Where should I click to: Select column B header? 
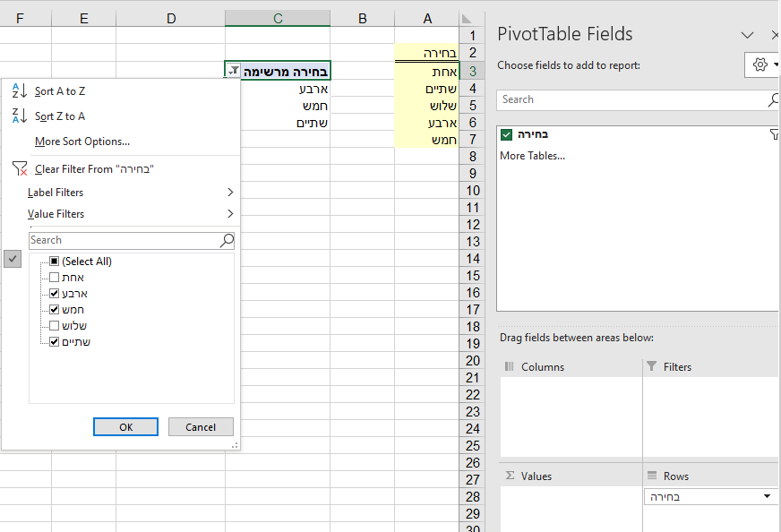tap(362, 19)
